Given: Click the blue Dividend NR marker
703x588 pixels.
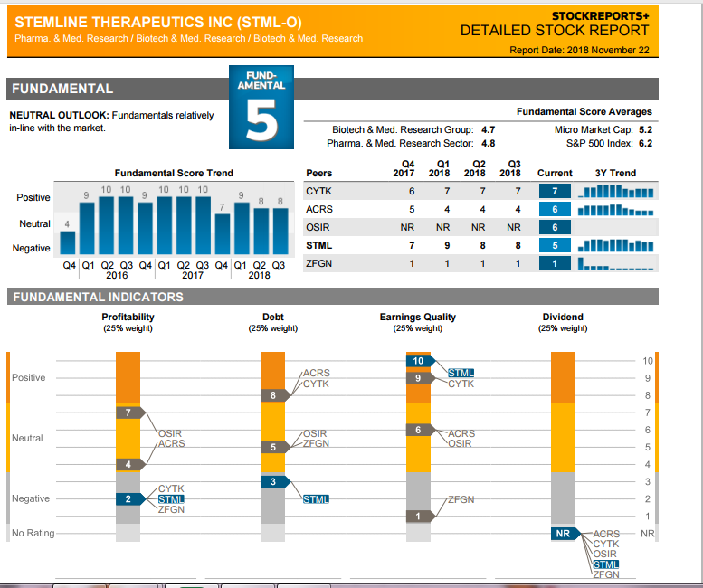Looking at the screenshot, I should (x=565, y=534).
